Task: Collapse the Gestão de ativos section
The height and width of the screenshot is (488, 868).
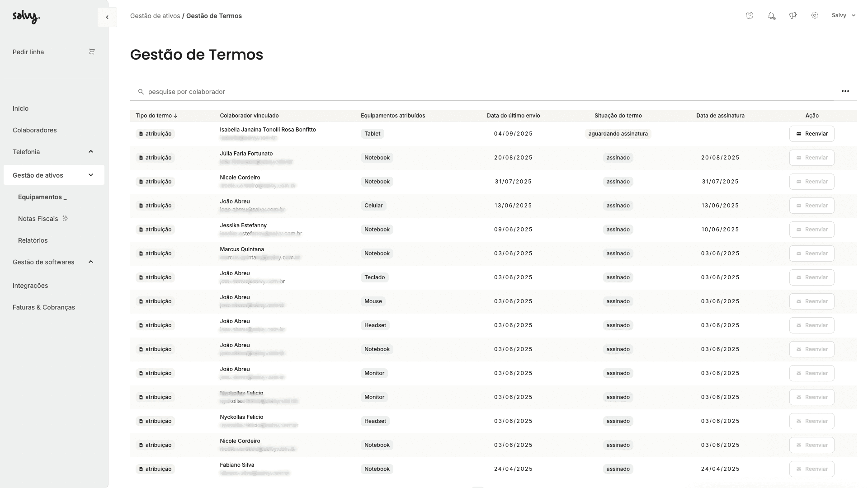Action: coord(91,175)
